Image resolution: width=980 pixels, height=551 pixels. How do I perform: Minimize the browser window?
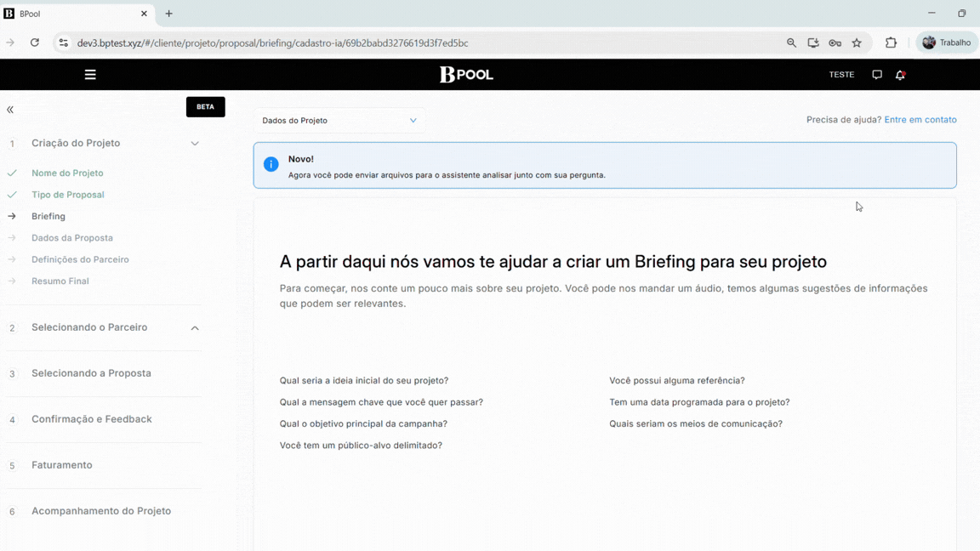tap(932, 13)
